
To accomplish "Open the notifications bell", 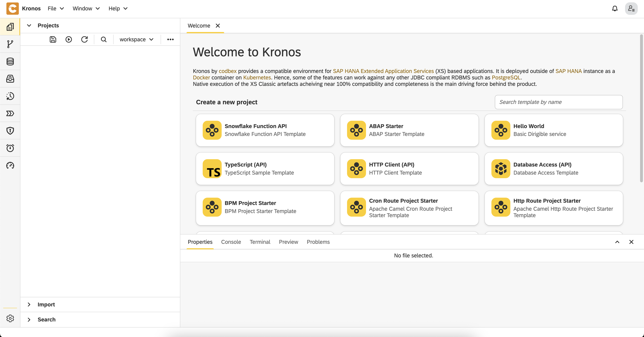I will [x=615, y=9].
